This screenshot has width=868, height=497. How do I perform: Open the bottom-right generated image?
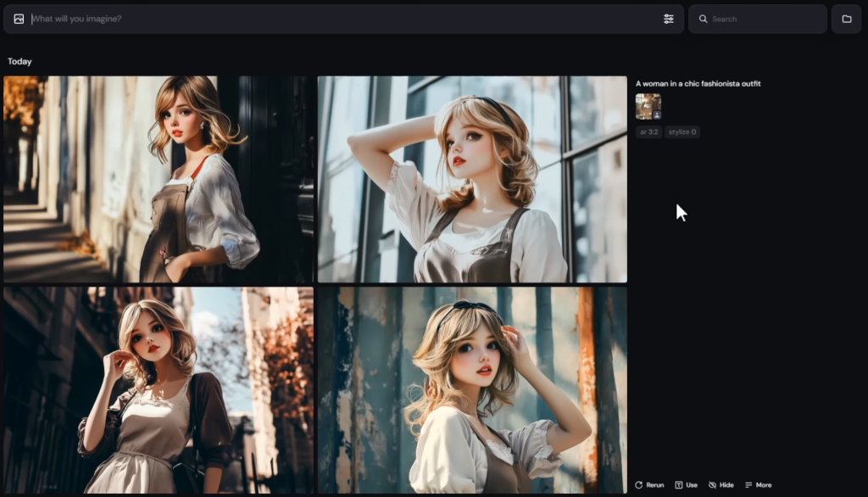point(472,389)
